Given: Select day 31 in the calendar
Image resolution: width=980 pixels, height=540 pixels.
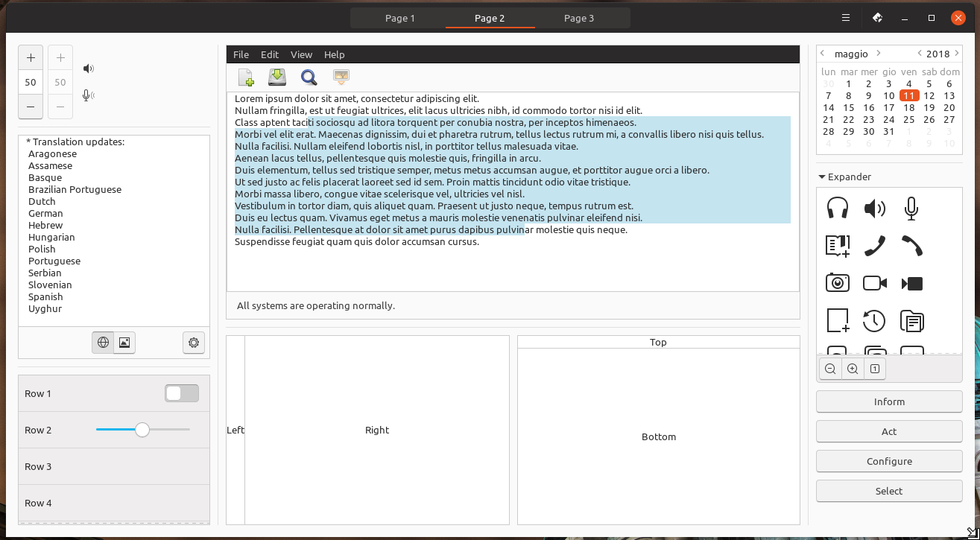Looking at the screenshot, I should pyautogui.click(x=888, y=131).
